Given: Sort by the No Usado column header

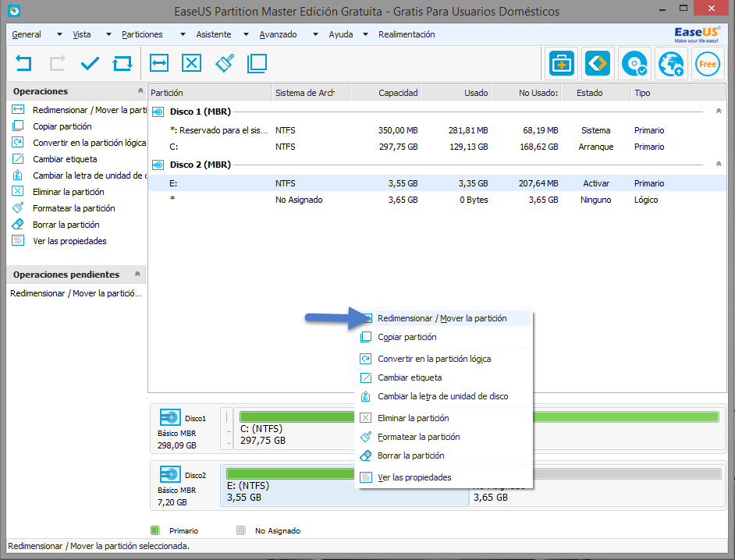Looking at the screenshot, I should (526, 93).
